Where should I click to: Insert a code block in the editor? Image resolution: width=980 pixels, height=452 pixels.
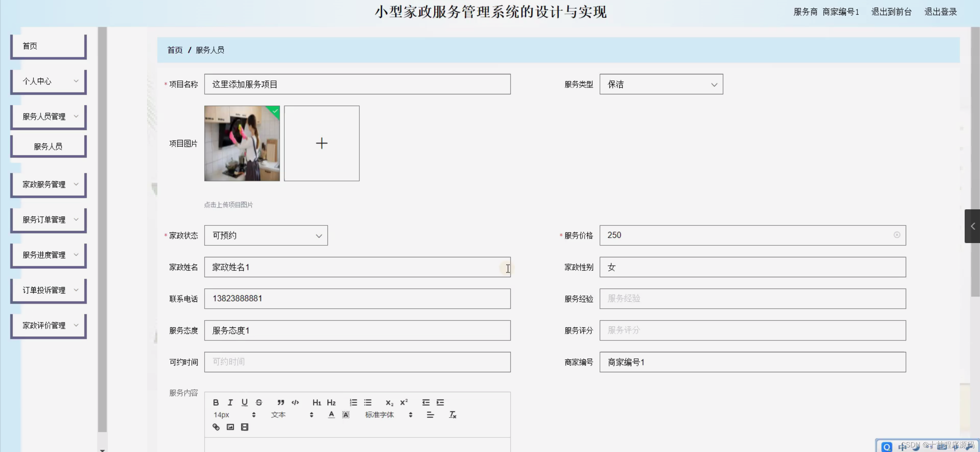point(295,402)
